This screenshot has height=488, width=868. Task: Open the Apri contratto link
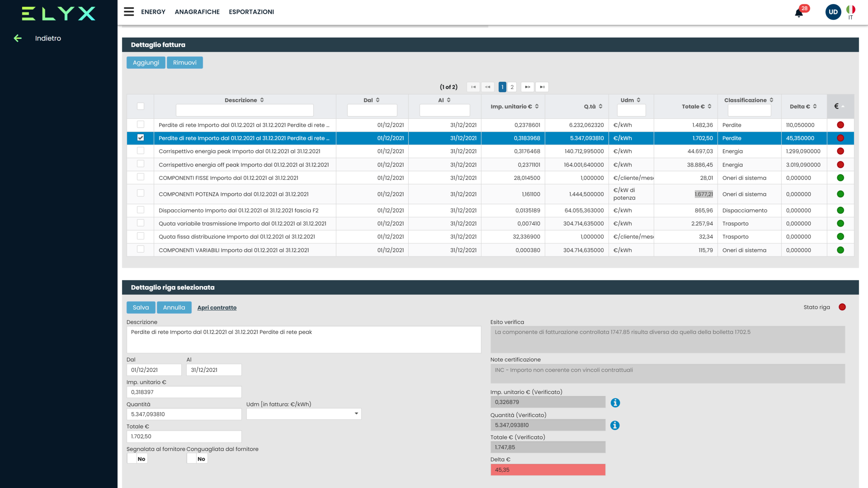tap(217, 307)
